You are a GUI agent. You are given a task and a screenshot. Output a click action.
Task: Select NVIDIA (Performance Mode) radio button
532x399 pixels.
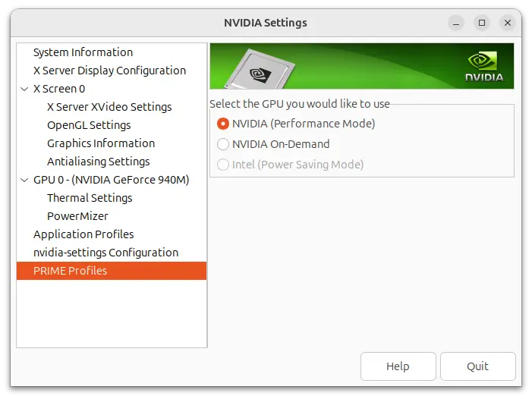tap(223, 124)
